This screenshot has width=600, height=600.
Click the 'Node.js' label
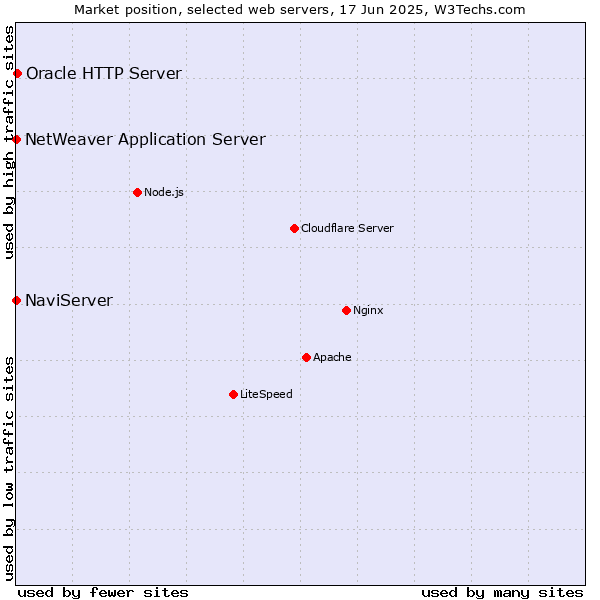(164, 192)
